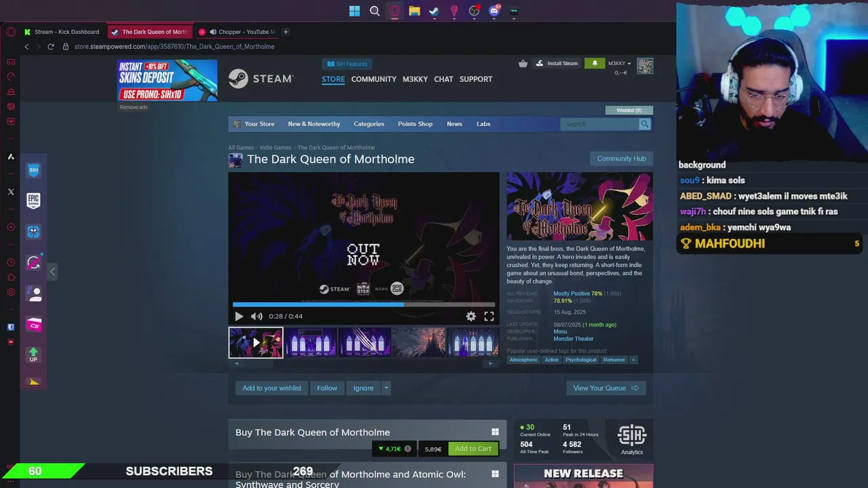The height and width of the screenshot is (488, 868).
Task: Seek in the trailer progress bar
Action: point(363,305)
